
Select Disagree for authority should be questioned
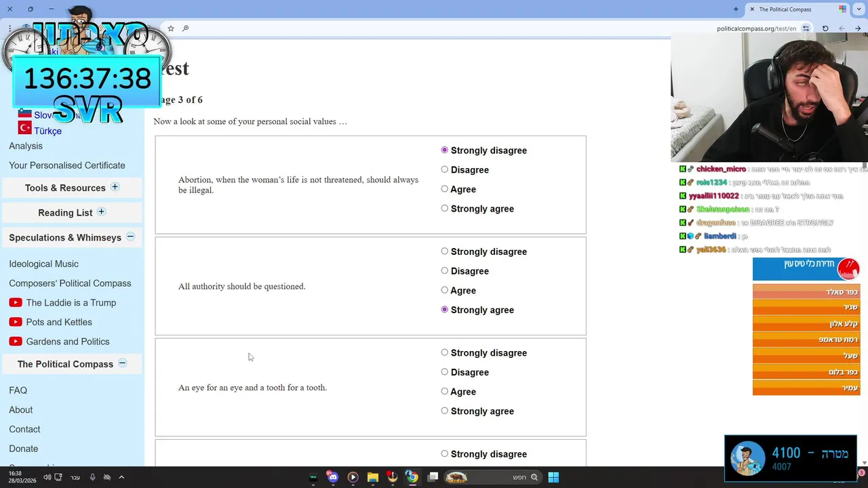[444, 270]
